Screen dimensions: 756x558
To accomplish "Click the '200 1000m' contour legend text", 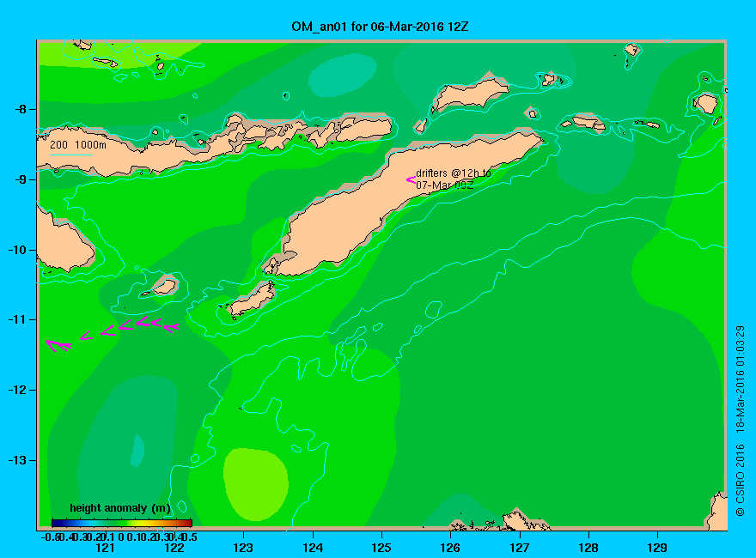I will (x=78, y=144).
